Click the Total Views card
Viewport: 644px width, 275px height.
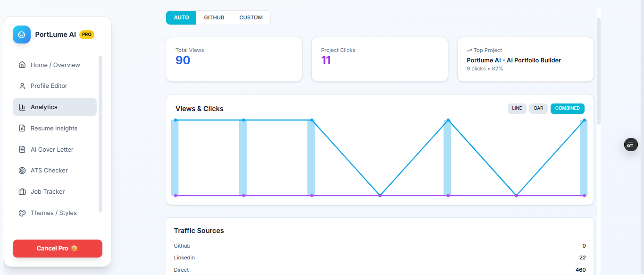pos(234,60)
